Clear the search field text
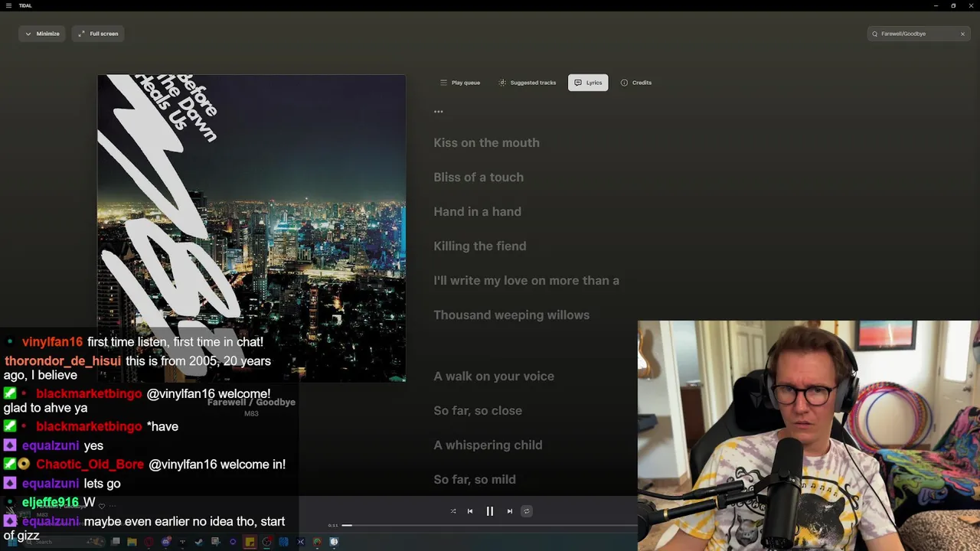Screen dimensions: 980x551 coord(962,34)
